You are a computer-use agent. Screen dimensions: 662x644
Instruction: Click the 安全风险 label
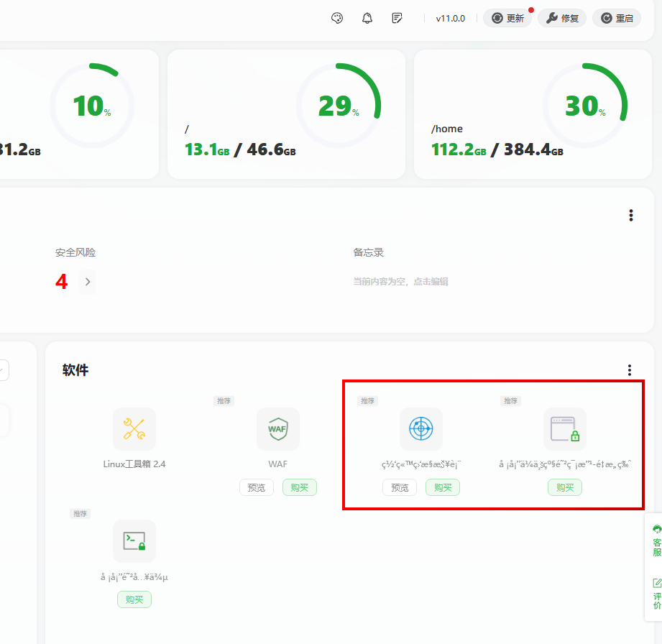pos(75,252)
